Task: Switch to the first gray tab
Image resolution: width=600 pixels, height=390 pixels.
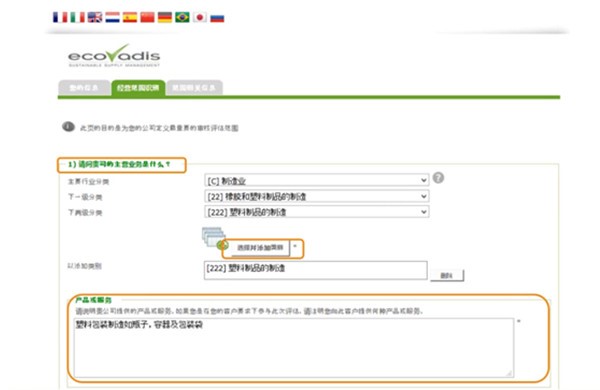Action: tap(84, 88)
